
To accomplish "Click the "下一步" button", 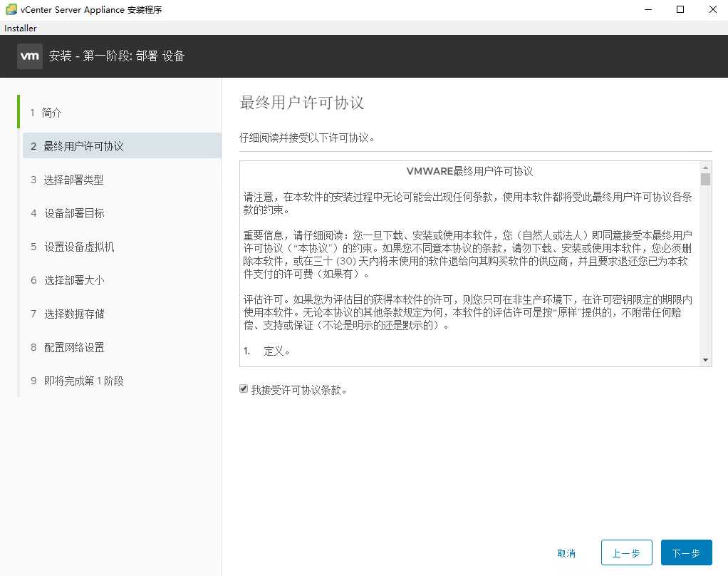I will (686, 552).
